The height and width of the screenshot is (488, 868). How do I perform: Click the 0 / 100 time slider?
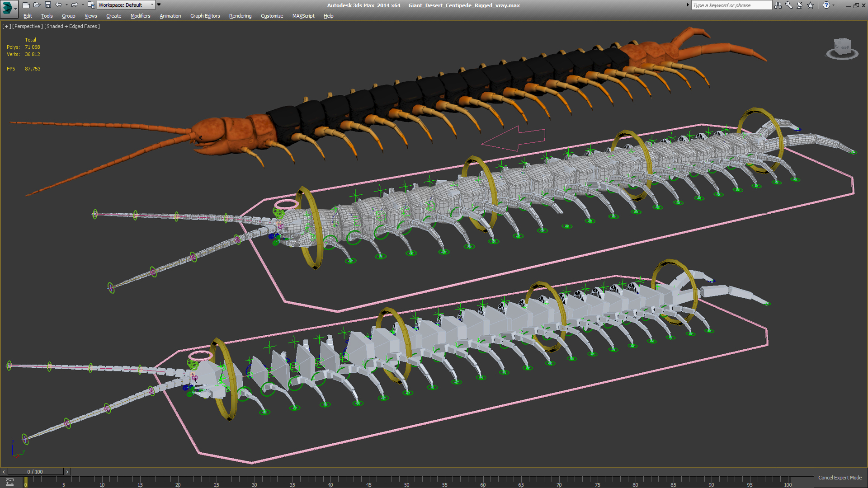(35, 472)
